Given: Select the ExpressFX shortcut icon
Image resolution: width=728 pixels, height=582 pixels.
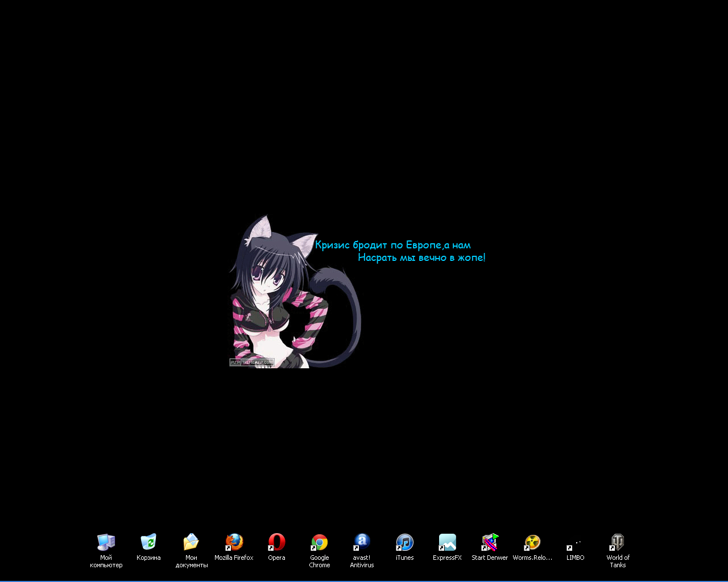Looking at the screenshot, I should (447, 542).
